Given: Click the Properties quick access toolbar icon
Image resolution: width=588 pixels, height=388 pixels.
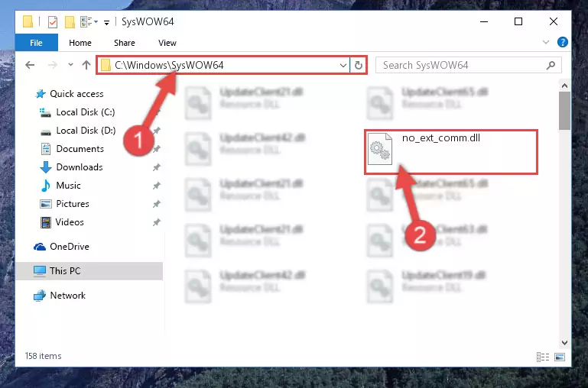Looking at the screenshot, I should [53, 22].
